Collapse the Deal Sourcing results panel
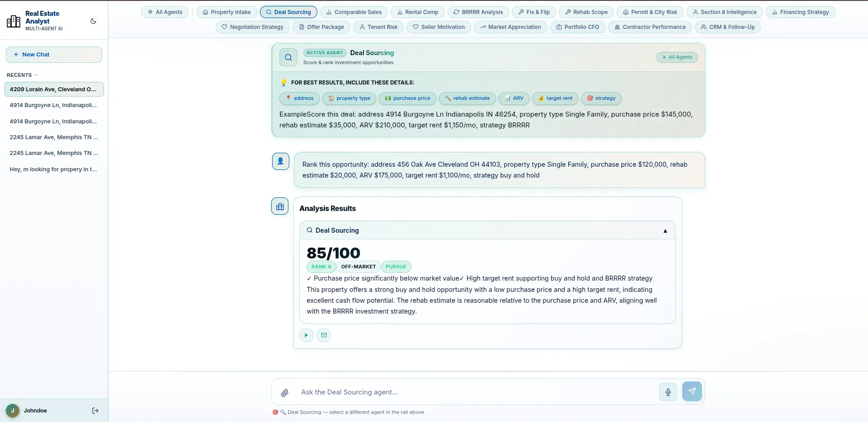Screen dimensions: 868x422 665,231
